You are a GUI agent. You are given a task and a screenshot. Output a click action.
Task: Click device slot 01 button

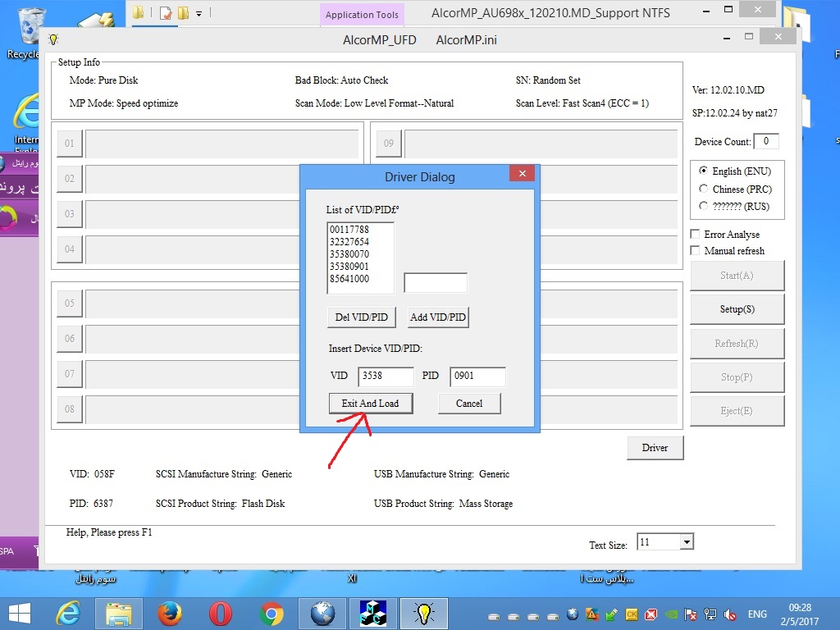(70, 143)
